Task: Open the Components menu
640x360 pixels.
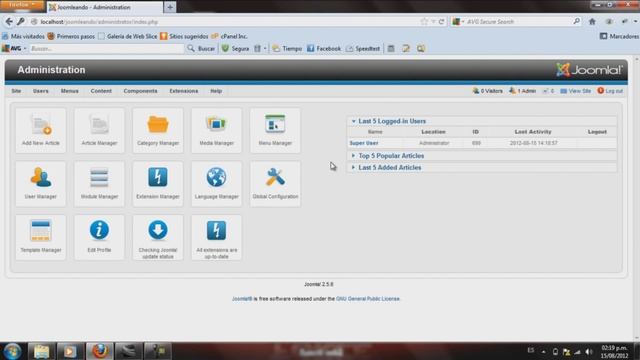Action: pyautogui.click(x=140, y=91)
